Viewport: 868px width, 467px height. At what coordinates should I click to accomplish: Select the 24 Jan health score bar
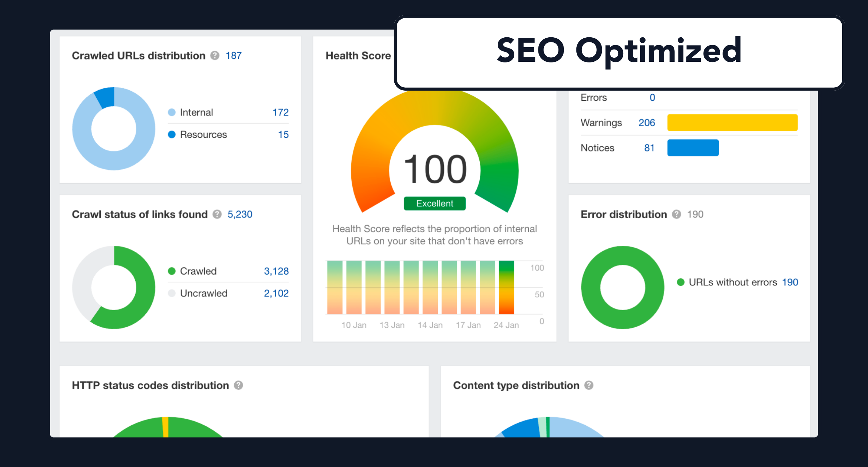[x=506, y=287]
